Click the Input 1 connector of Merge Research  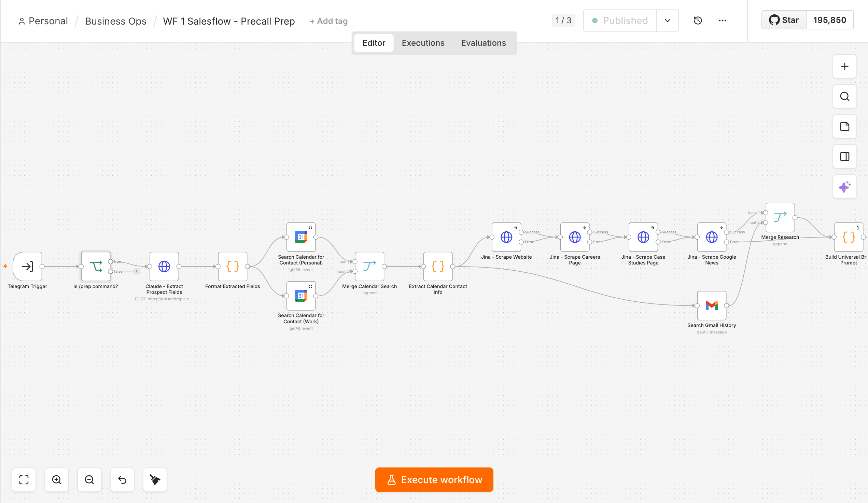tap(765, 213)
